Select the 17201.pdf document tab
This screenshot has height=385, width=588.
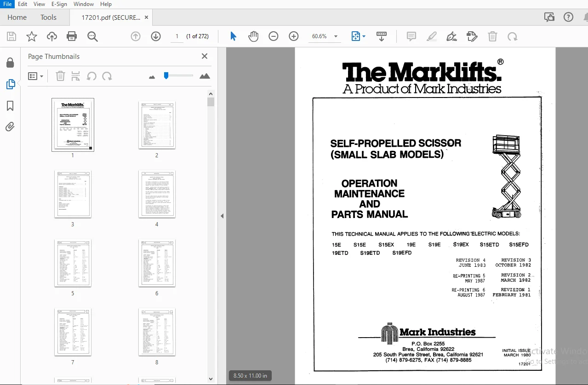click(x=110, y=17)
